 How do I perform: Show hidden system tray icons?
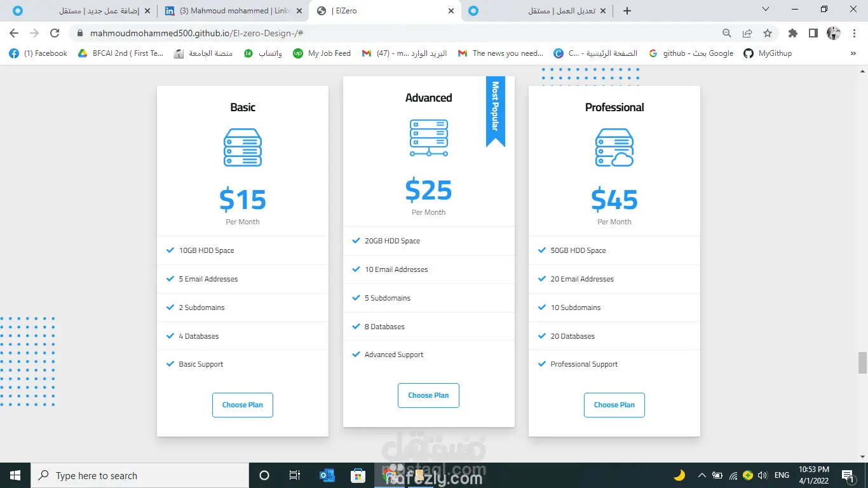tap(702, 475)
